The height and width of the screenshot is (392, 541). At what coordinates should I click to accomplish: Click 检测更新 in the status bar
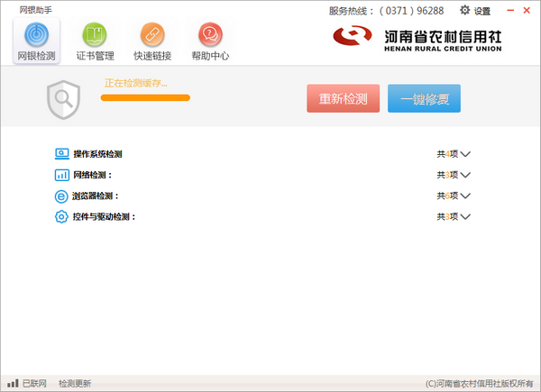(x=75, y=383)
